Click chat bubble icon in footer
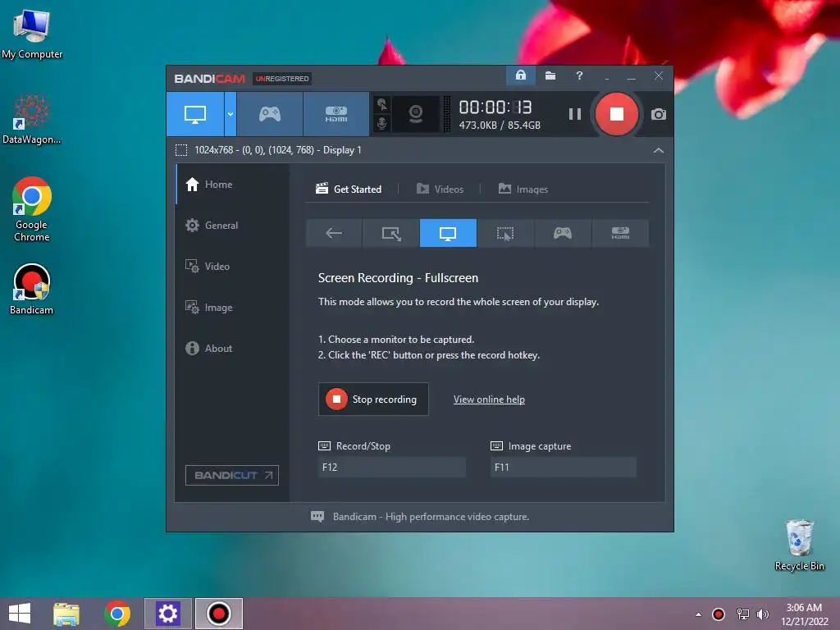Viewport: 840px width, 630px height. [317, 517]
